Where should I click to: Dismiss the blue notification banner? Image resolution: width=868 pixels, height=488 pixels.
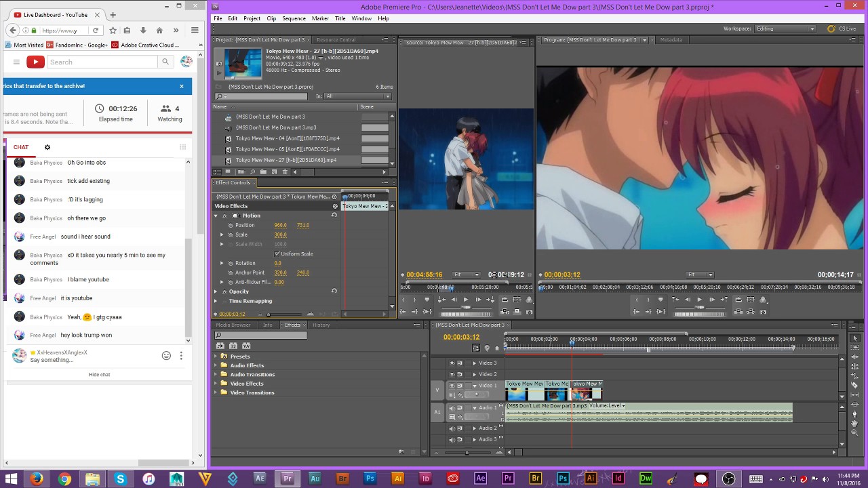click(182, 86)
